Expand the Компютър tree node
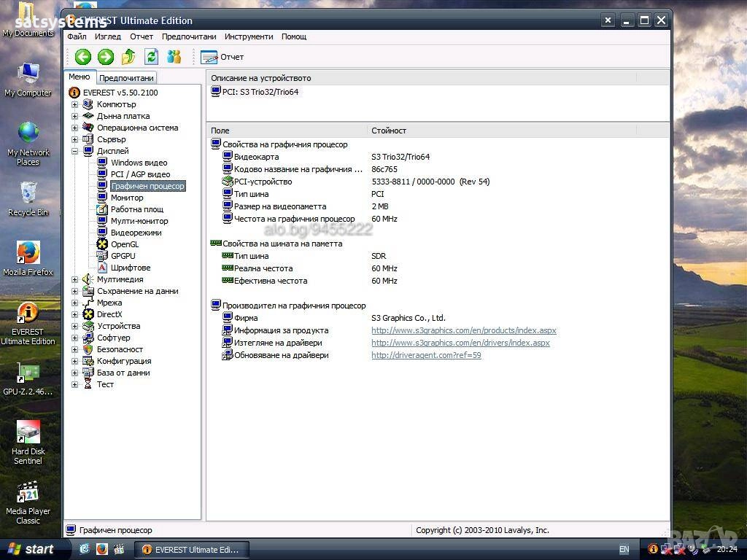The image size is (747, 560). coord(74,104)
